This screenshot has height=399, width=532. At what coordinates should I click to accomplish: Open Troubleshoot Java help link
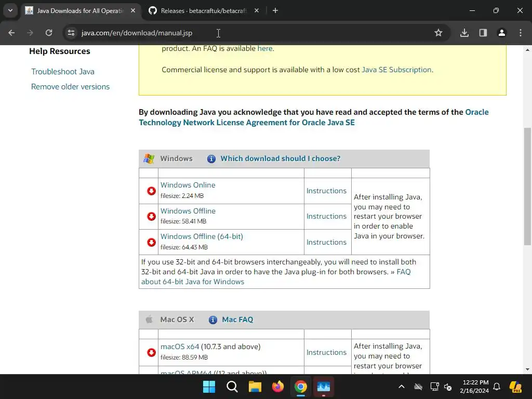(x=63, y=72)
